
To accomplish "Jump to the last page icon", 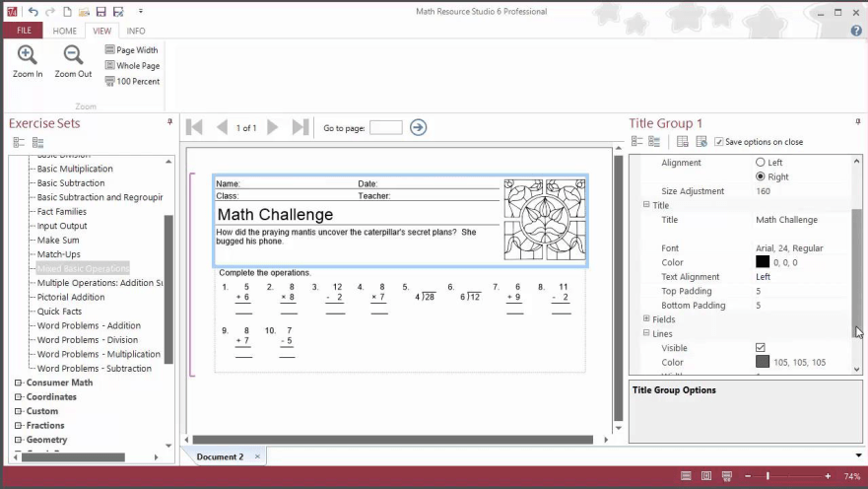I will point(300,127).
